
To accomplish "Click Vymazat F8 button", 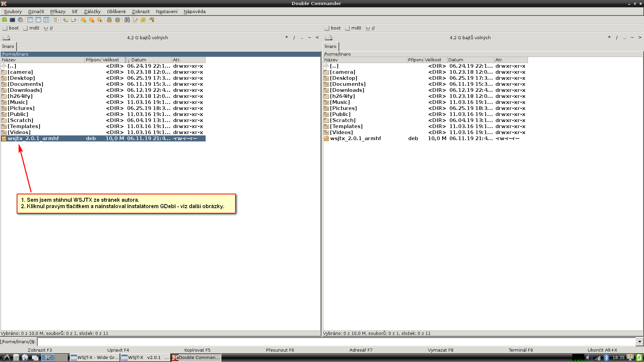I will click(440, 350).
